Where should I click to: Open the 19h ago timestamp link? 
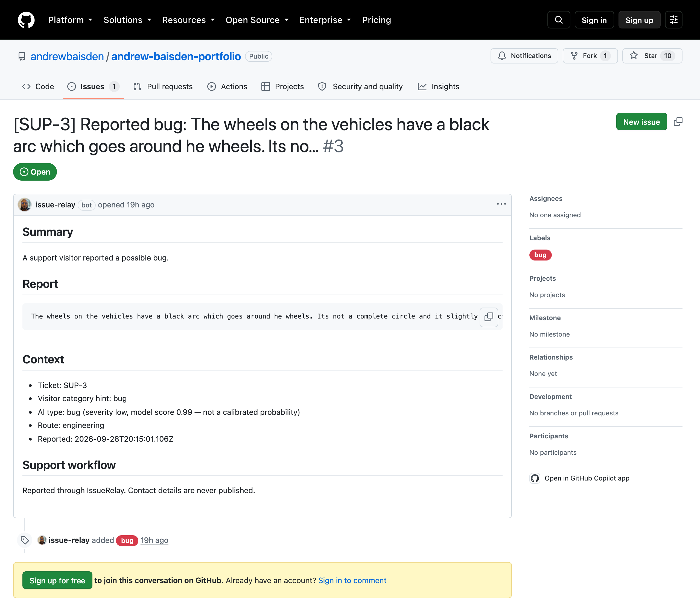click(x=154, y=540)
